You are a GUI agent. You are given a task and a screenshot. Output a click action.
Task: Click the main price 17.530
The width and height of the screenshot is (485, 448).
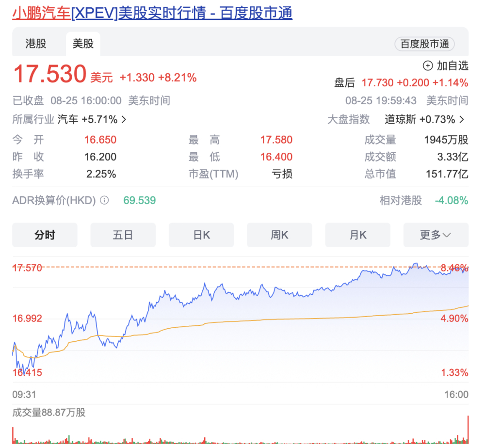point(50,74)
